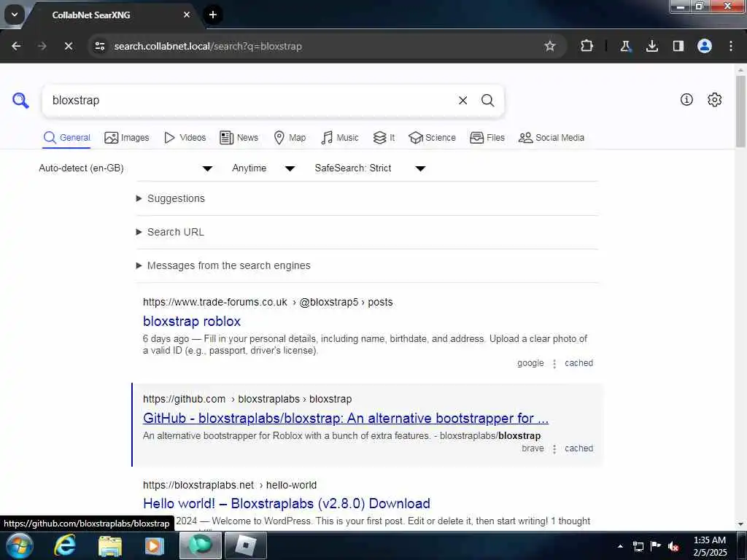This screenshot has height=560, width=747.
Task: Switch to the It tab
Action: click(x=384, y=138)
